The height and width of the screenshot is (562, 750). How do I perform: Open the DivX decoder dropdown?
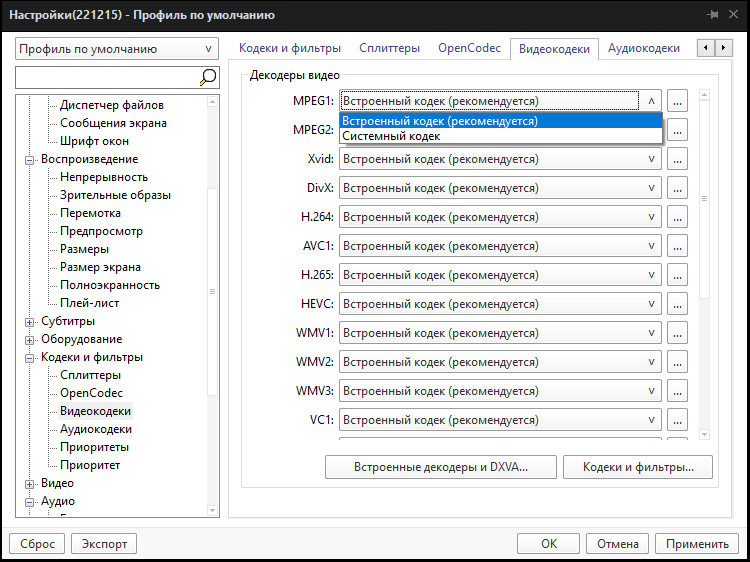[500, 188]
